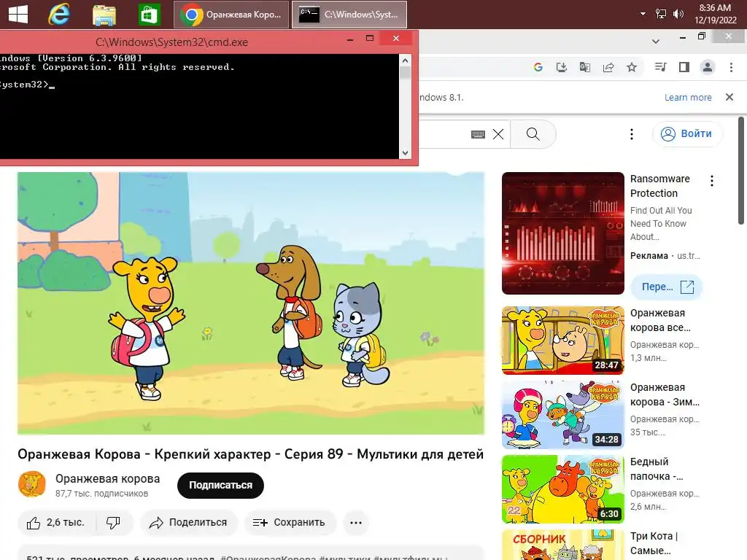Click the cmd window scrollbar up arrow
This screenshot has width=747, height=560.
pos(405,61)
